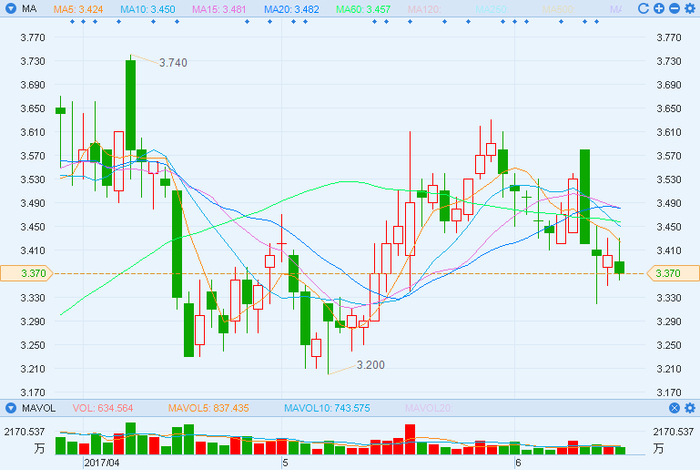Toggle the MAVOL5: 837.435 legend
This screenshot has width=700, height=470.
point(208,408)
